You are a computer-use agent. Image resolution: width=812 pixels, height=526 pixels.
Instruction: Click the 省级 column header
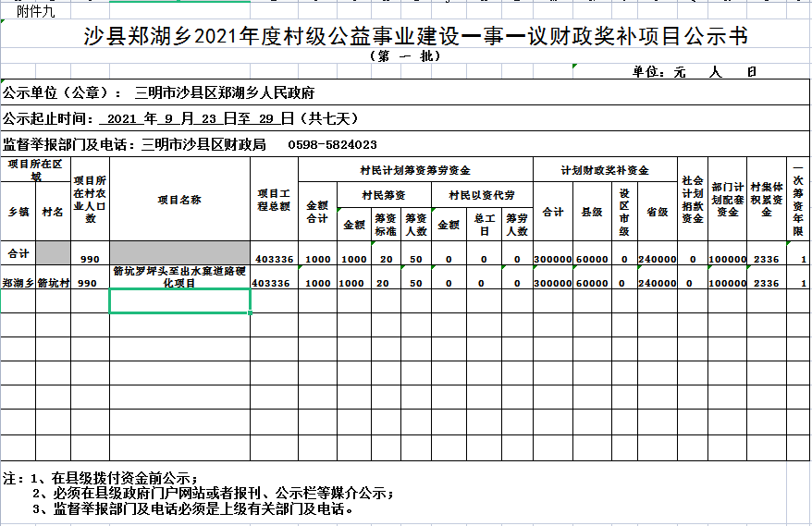[x=657, y=212]
